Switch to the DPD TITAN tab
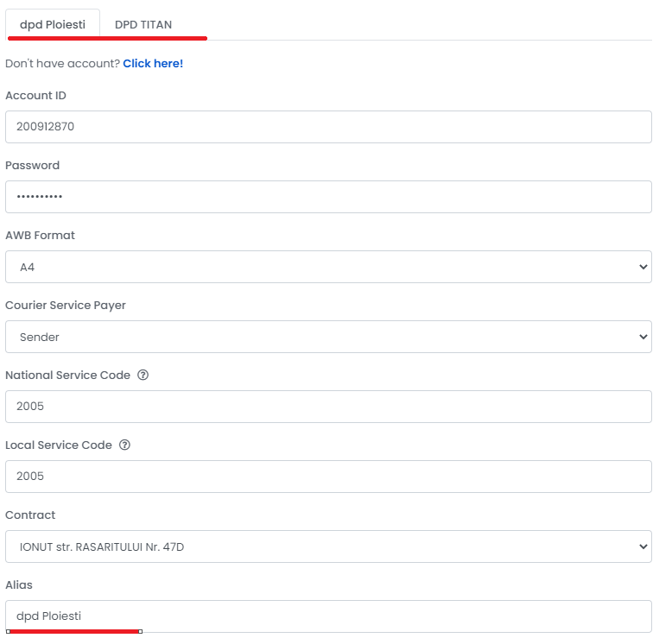 [143, 24]
